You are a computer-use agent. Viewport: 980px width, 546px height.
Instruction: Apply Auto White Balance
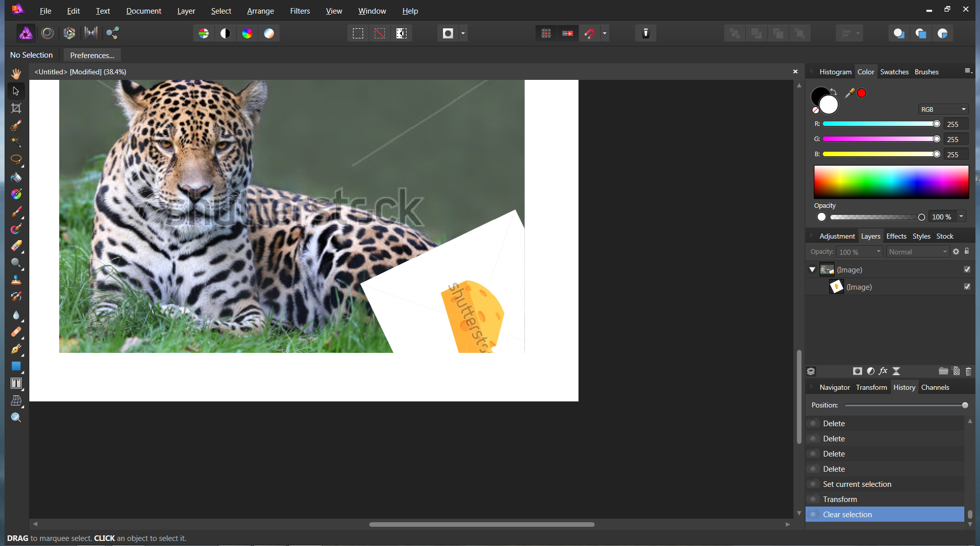269,33
